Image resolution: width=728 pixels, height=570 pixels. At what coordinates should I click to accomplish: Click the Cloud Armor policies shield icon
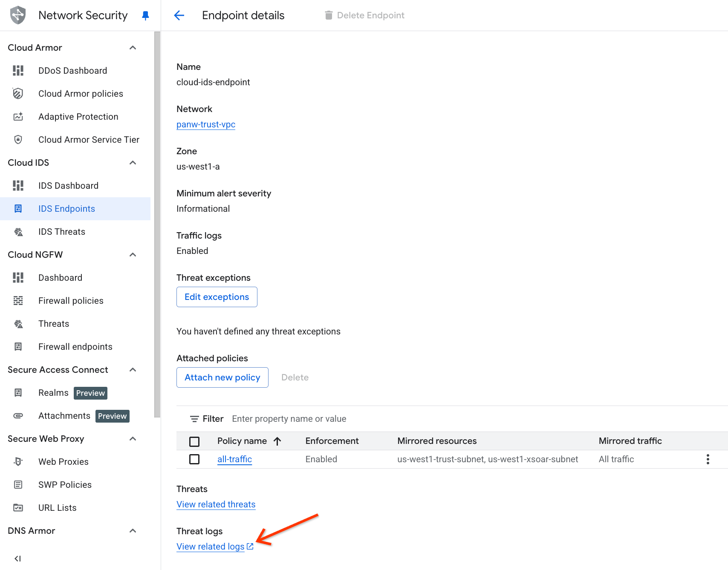pyautogui.click(x=18, y=94)
